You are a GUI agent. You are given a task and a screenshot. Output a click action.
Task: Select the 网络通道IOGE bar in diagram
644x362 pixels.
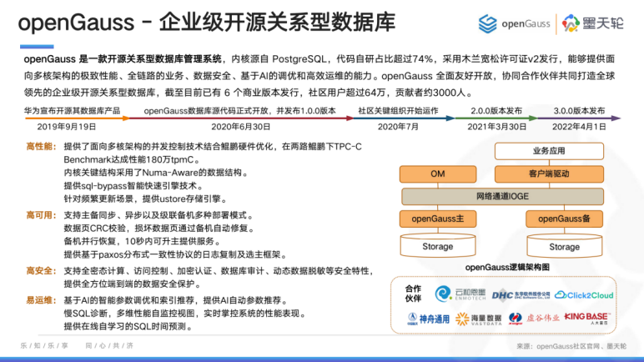pyautogui.click(x=502, y=196)
